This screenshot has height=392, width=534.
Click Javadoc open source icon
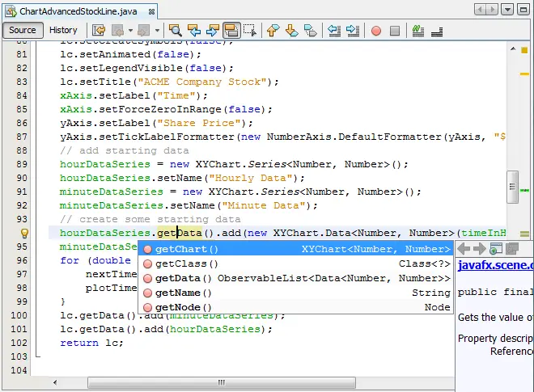pos(512,249)
